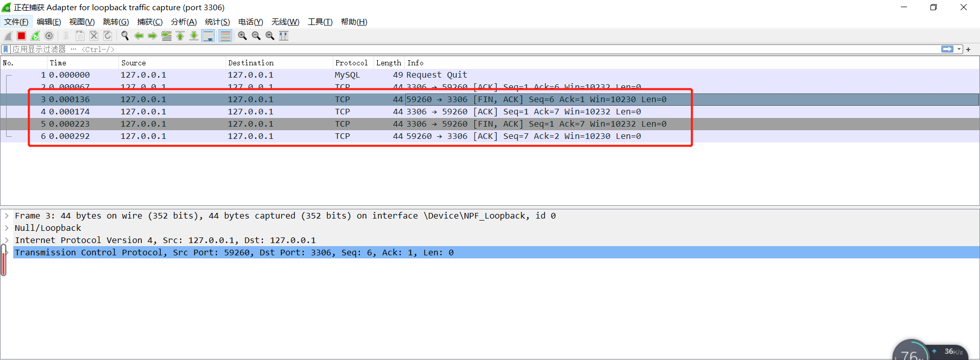Zoom in the main window text
980x360 pixels.
coord(242,36)
